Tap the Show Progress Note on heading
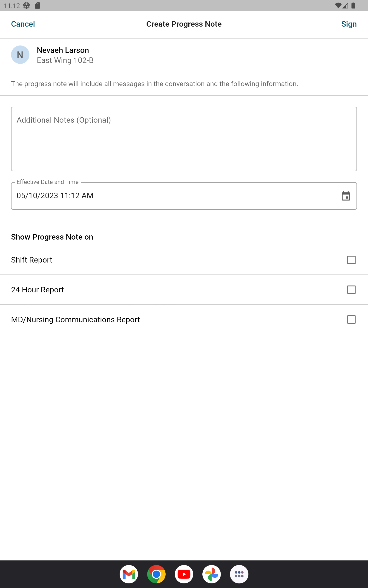Image resolution: width=368 pixels, height=588 pixels. 52,237
